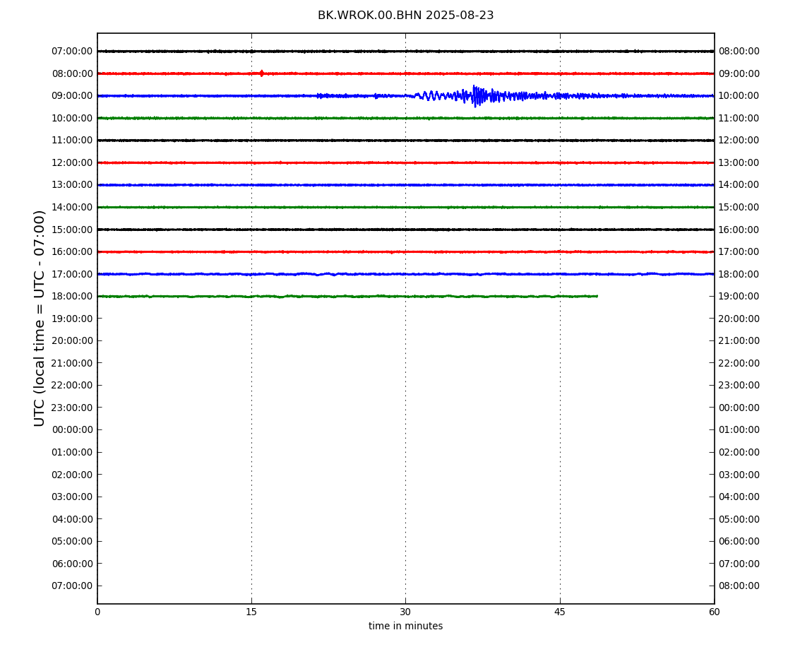The width and height of the screenshot is (812, 671).
Task: Click the right-axis label 19:00:00
Action: point(739,297)
